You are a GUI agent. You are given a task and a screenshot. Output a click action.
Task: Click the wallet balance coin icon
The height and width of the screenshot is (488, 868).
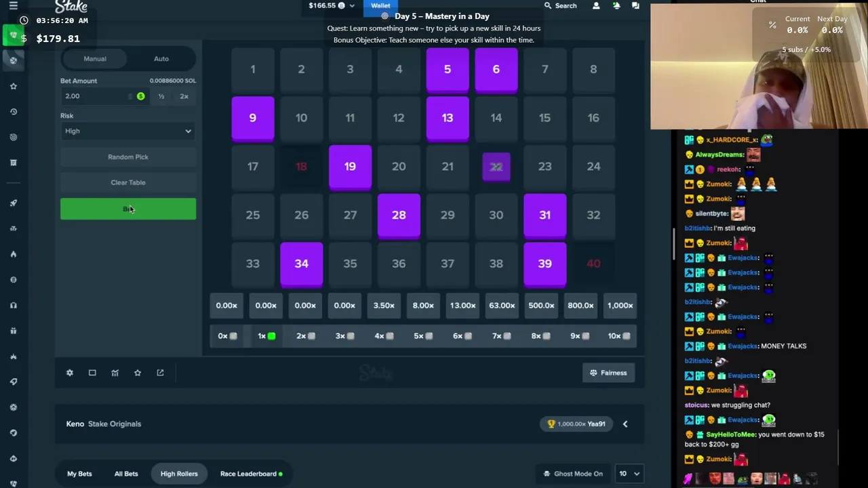tap(341, 5)
